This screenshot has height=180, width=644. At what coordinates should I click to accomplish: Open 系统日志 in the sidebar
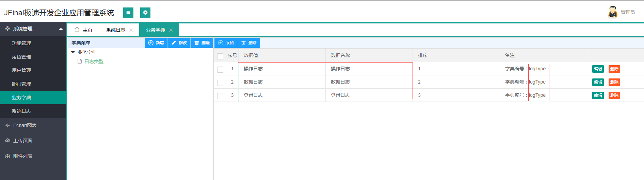pyautogui.click(x=33, y=111)
